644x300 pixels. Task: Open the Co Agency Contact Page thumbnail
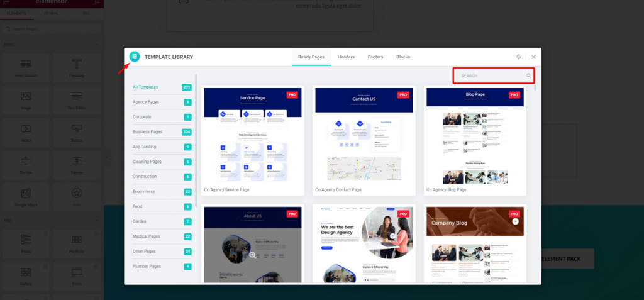pos(364,135)
